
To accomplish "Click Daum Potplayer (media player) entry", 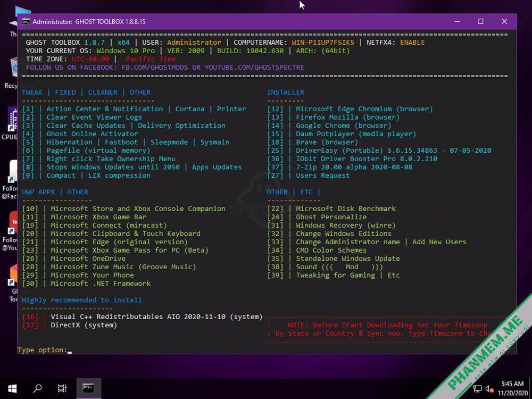I will pos(342,134).
